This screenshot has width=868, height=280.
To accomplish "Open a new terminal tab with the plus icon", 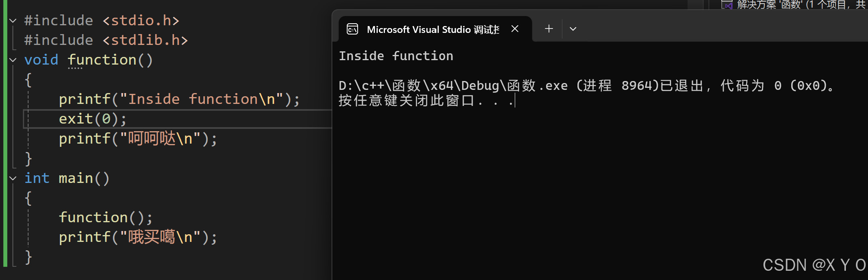I will [x=549, y=28].
